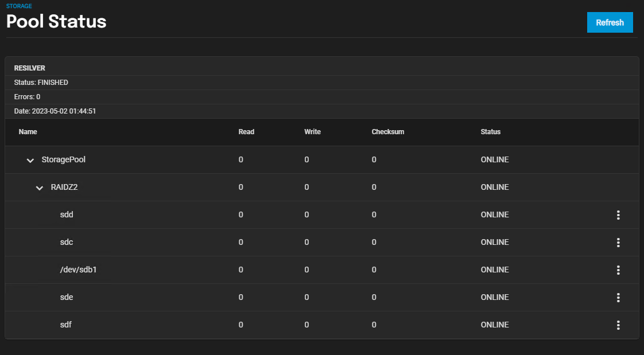The height and width of the screenshot is (355, 644).
Task: Collapse the RAIDZ2 vdev node
Action: tap(40, 188)
